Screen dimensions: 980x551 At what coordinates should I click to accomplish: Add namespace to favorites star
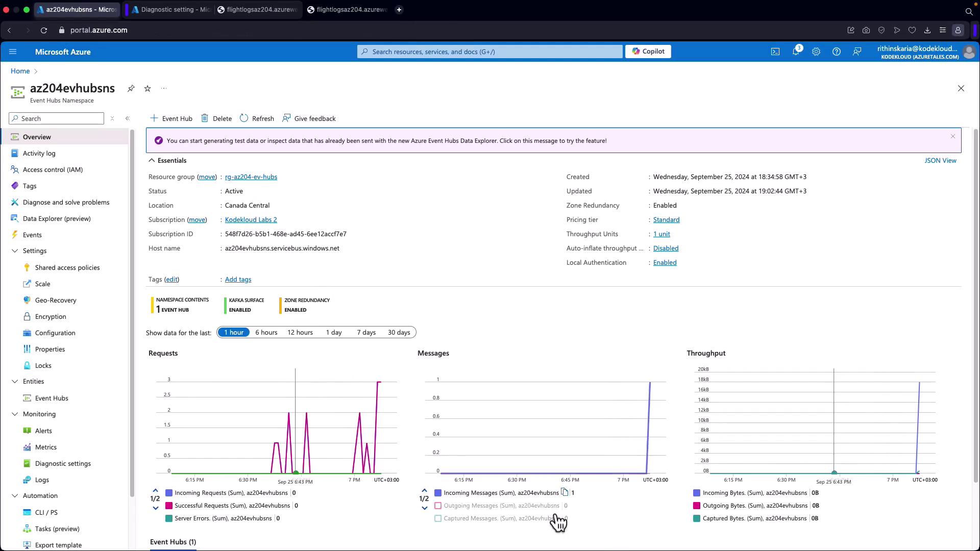[x=148, y=88]
